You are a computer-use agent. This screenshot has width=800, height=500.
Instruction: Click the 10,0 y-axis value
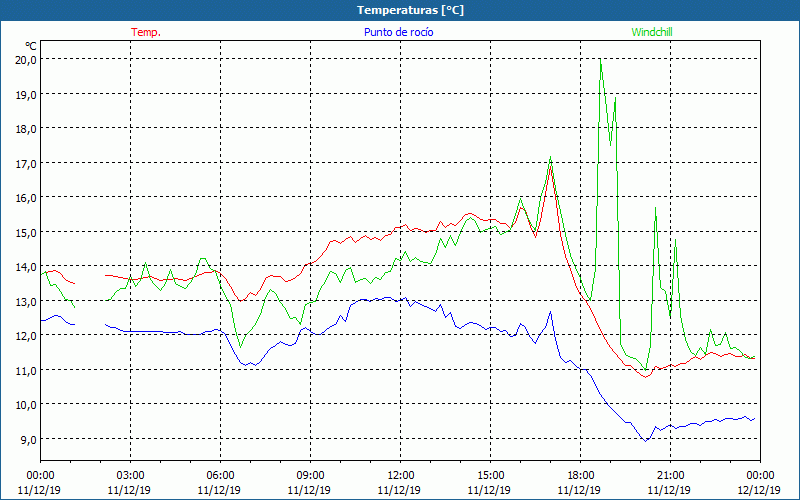click(26, 404)
